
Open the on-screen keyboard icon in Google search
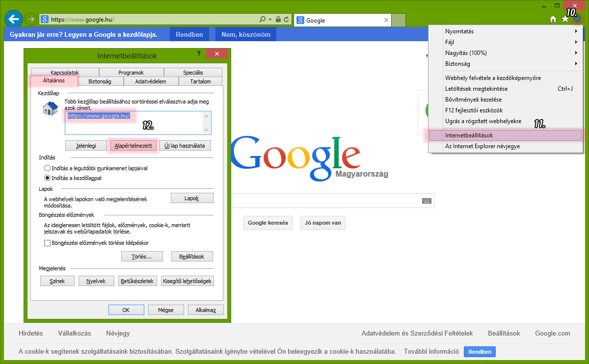(x=426, y=201)
